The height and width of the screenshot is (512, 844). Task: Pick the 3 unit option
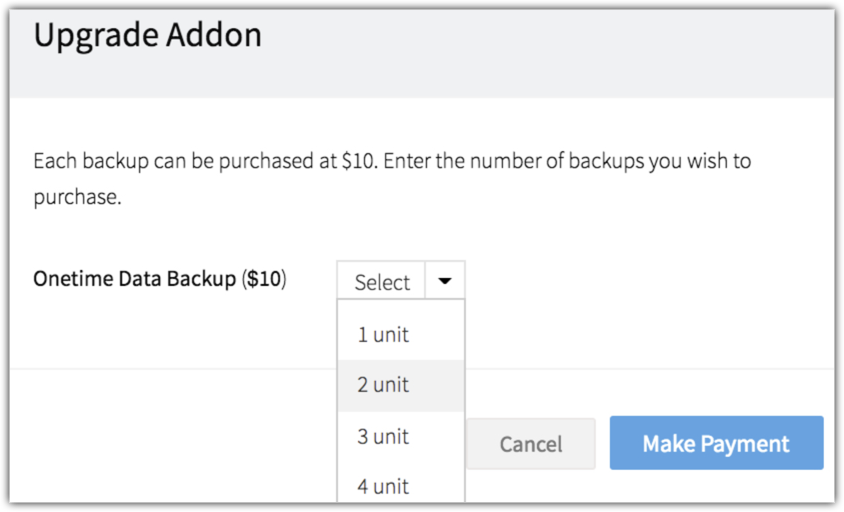point(383,437)
